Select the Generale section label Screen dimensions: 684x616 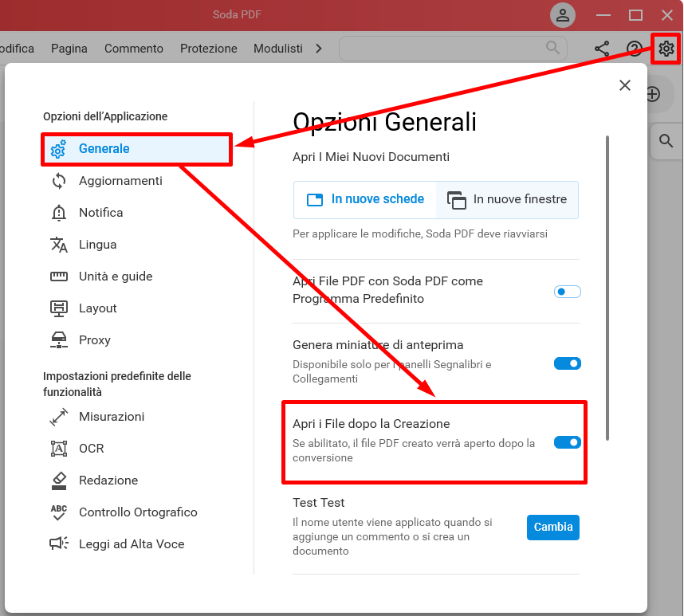point(104,149)
